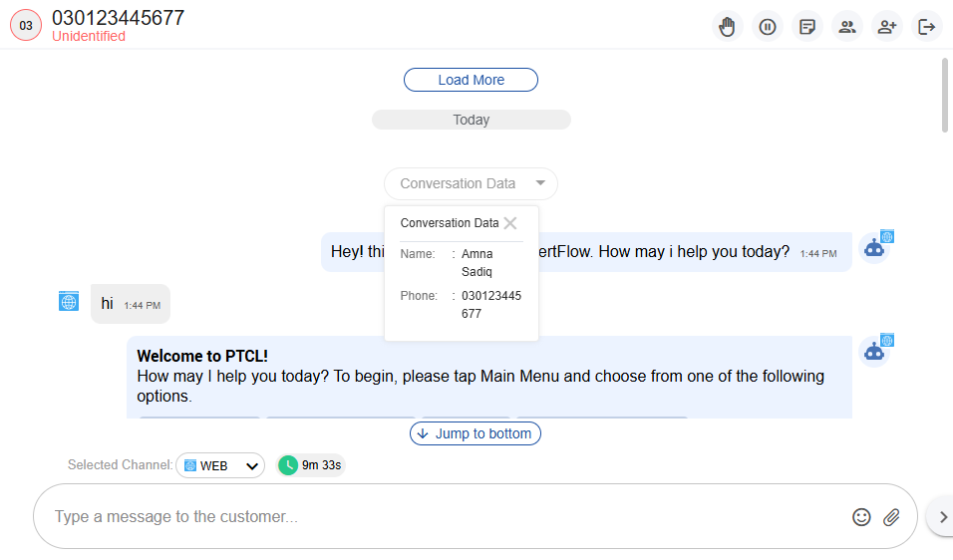The image size is (953, 560).
Task: Click the 9m 33s timer badge
Action: pyautogui.click(x=311, y=465)
